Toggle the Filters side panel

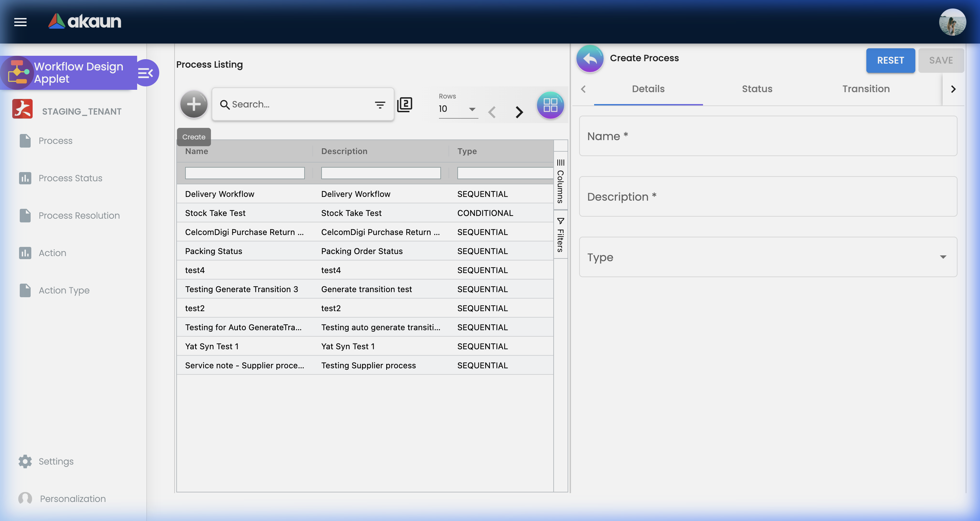click(560, 235)
